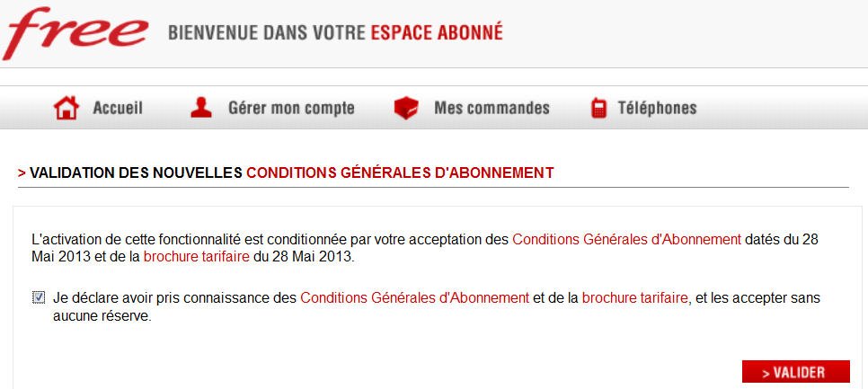Click brochure tarifaire link in declaration sentence
The height and width of the screenshot is (389, 868).
click(x=635, y=297)
